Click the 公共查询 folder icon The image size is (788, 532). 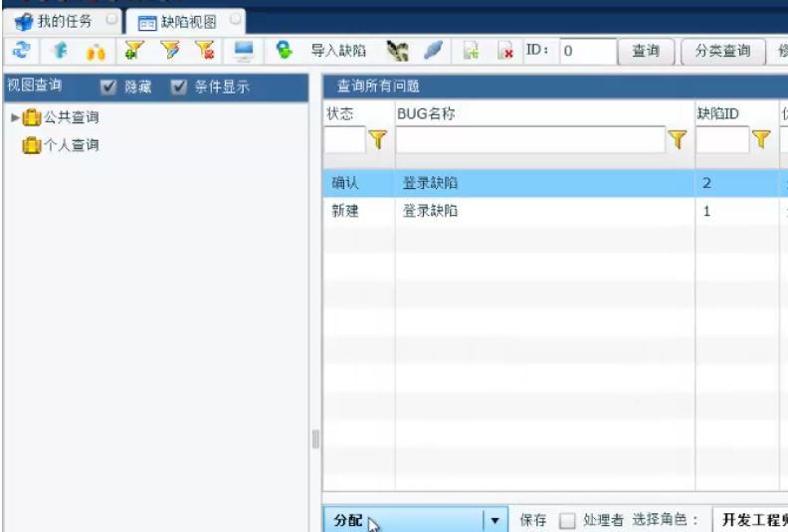point(32,117)
